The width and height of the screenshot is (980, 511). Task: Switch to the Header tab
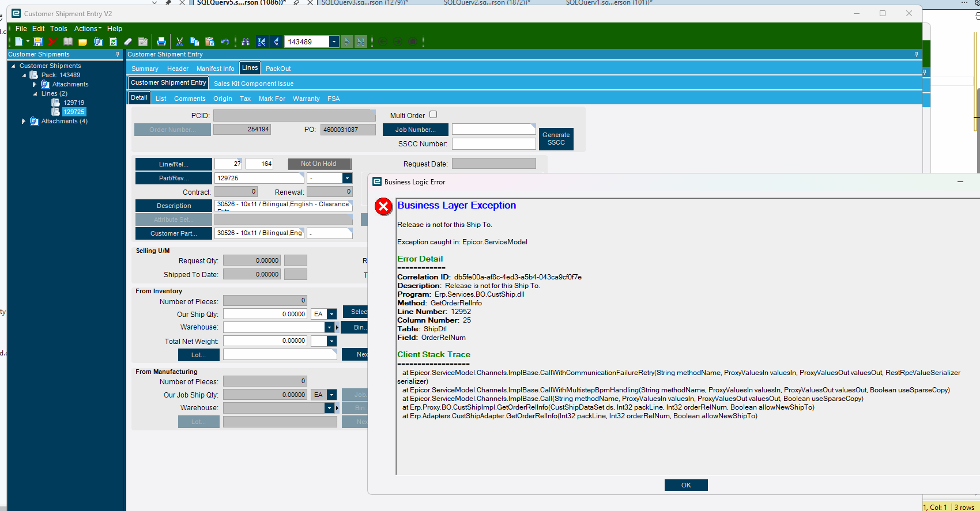pos(178,69)
